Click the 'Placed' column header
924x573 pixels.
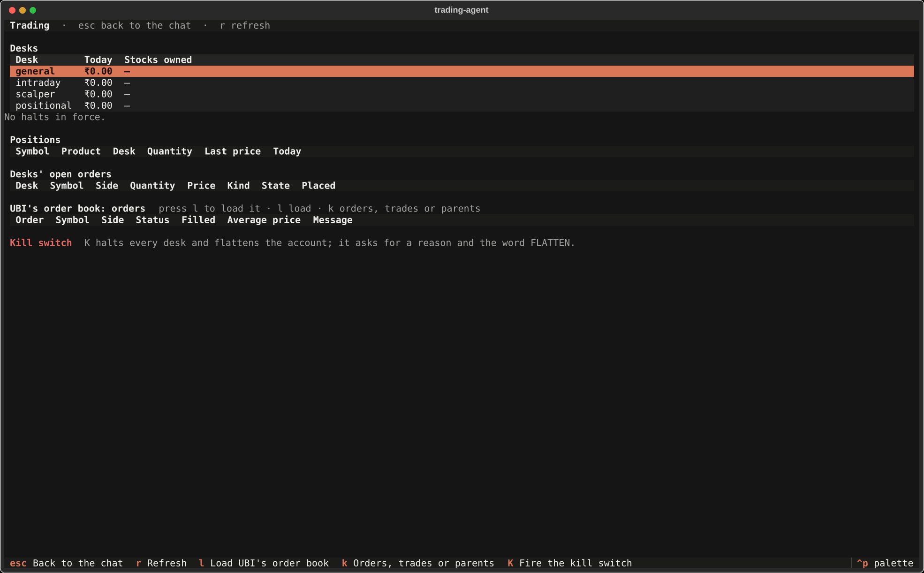(x=318, y=186)
